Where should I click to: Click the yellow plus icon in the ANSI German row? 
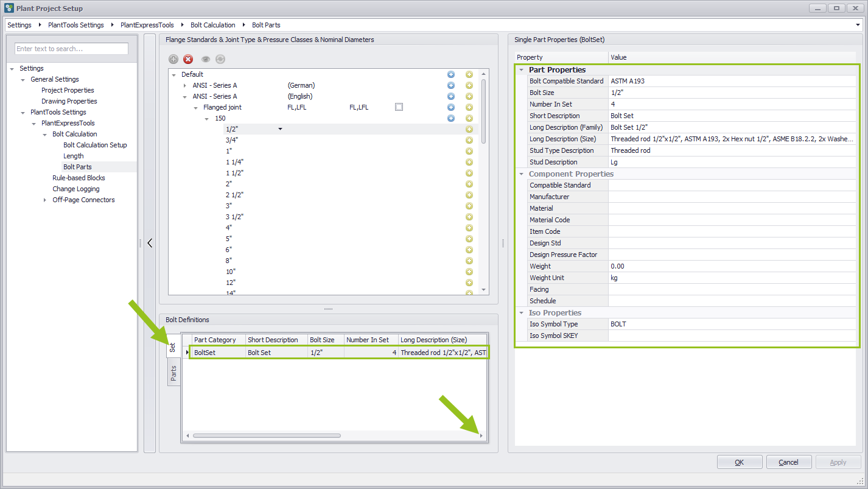coord(469,85)
